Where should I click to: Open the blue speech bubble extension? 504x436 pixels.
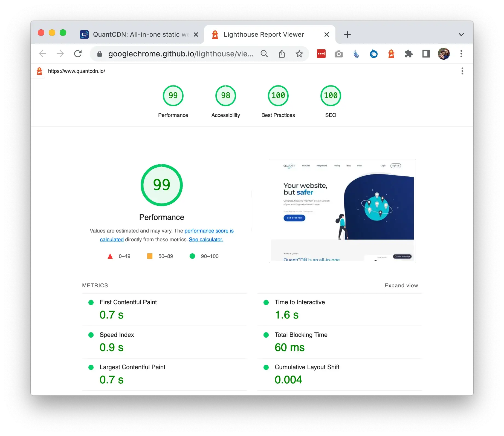(x=374, y=54)
